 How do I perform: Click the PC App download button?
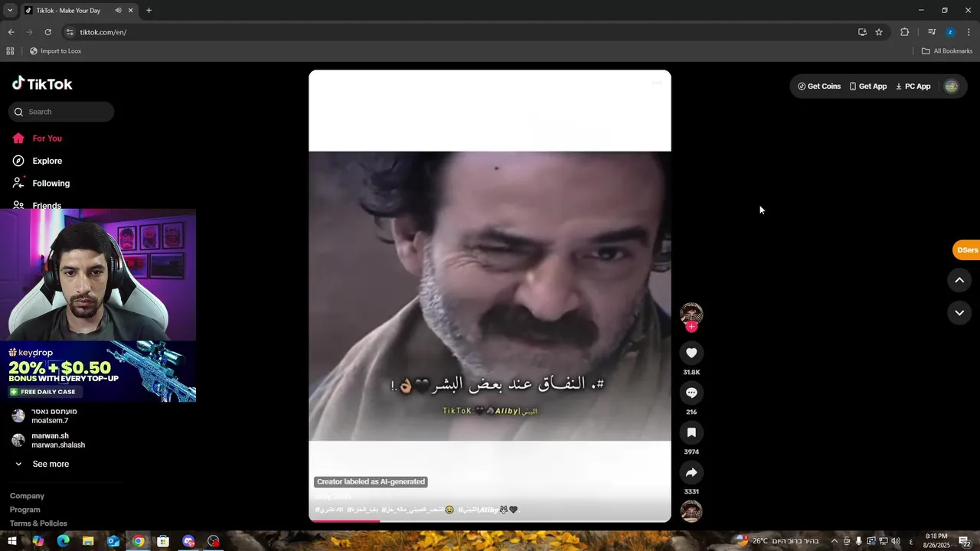coord(913,86)
